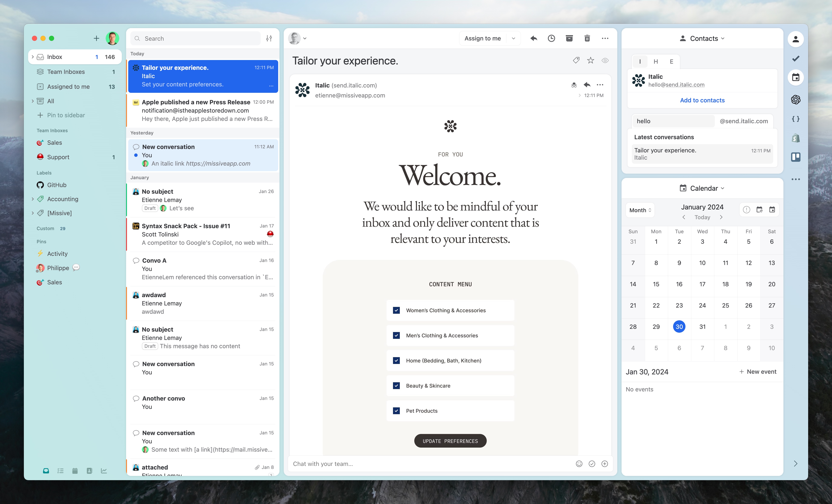Select the I contact tab
This screenshot has width=832, height=504.
pos(640,61)
